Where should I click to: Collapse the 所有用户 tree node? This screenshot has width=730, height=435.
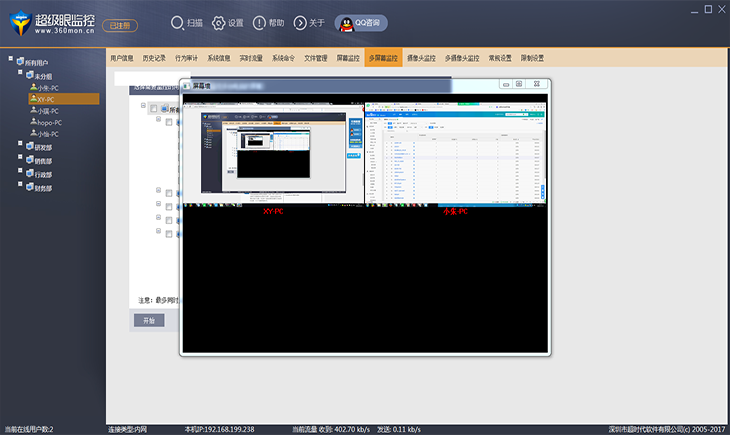coord(11,59)
